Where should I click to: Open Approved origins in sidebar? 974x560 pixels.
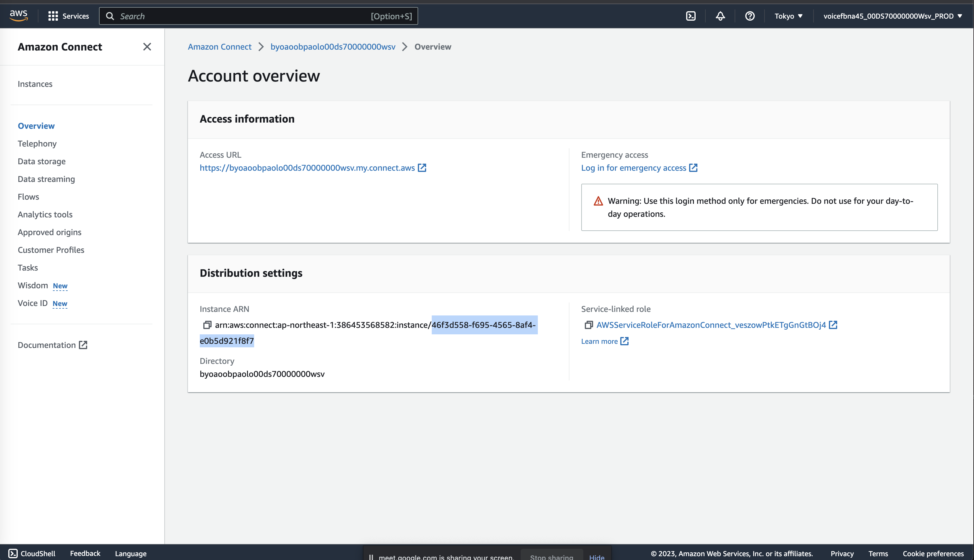[50, 232]
